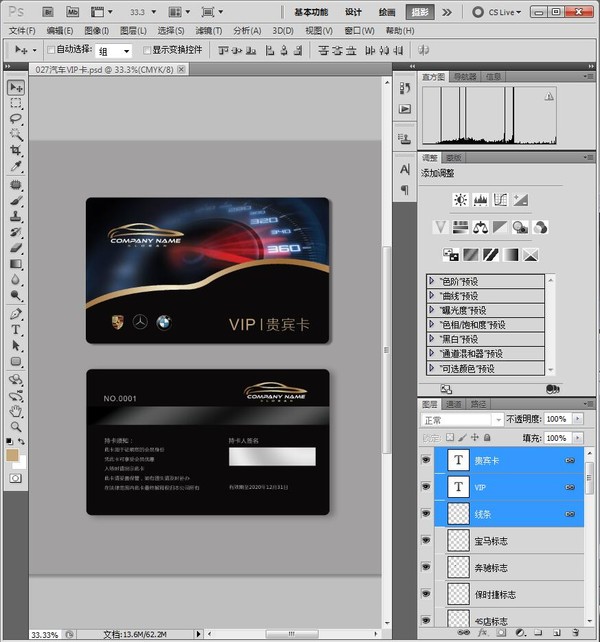Switch to the 导航器 tab

[x=465, y=77]
